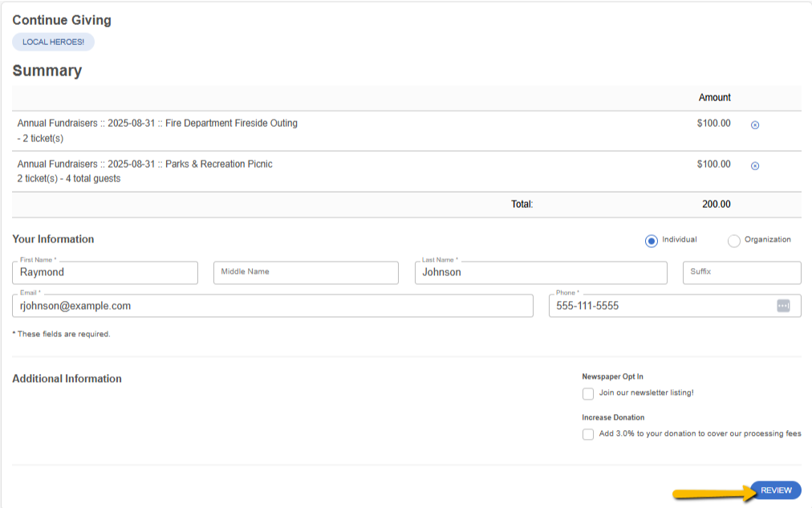Click the Continue Giving heading
Viewport: 812px width, 508px height.
pos(62,20)
